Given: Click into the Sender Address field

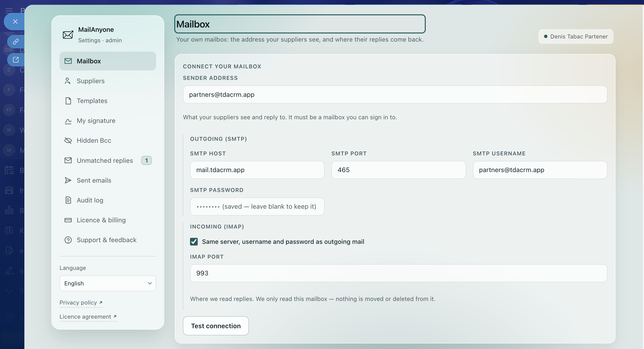Looking at the screenshot, I should coord(395,94).
